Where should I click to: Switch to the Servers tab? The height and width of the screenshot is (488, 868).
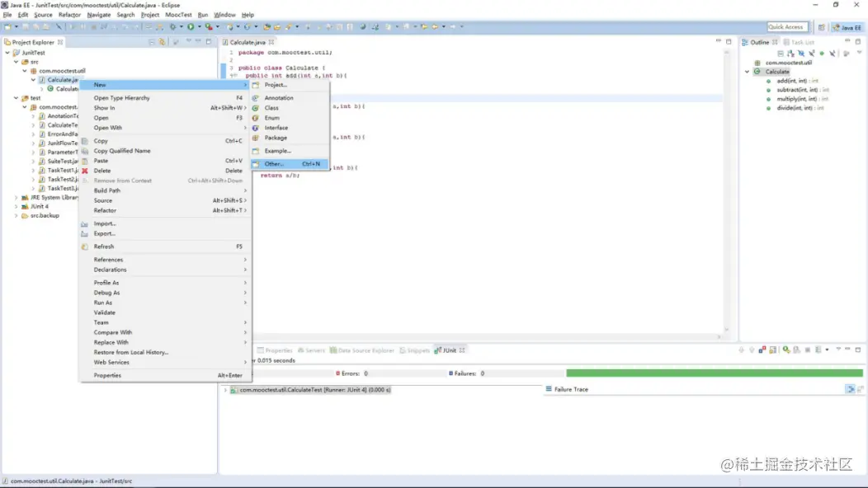pos(311,350)
